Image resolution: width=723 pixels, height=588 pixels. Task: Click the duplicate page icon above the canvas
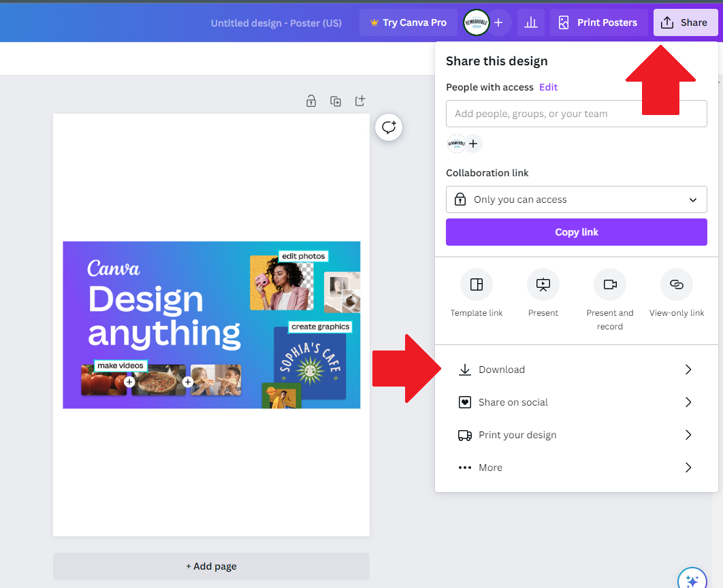(336, 101)
